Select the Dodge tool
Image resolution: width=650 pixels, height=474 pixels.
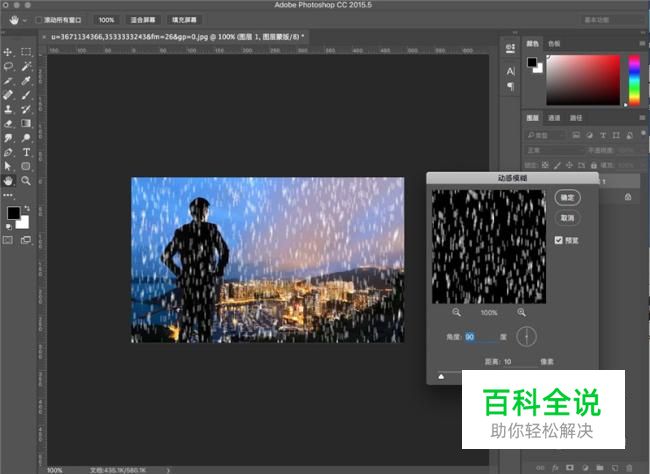[26, 138]
